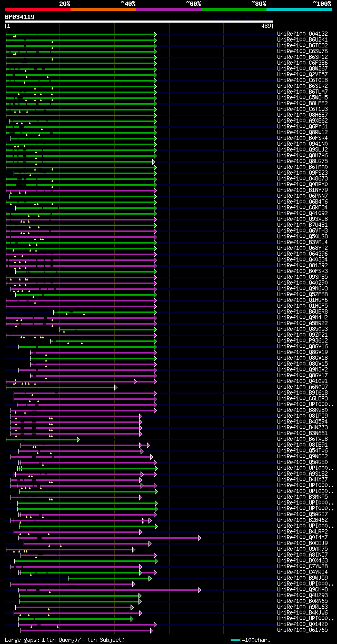Select the UniRef100_Q6PNN7 label

pyautogui.click(x=302, y=196)
